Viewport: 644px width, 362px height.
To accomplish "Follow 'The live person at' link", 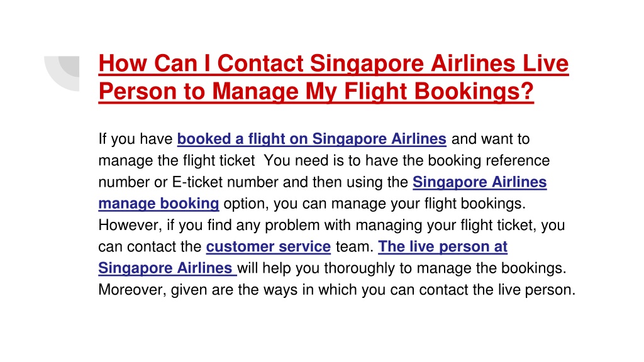I will (x=442, y=246).
